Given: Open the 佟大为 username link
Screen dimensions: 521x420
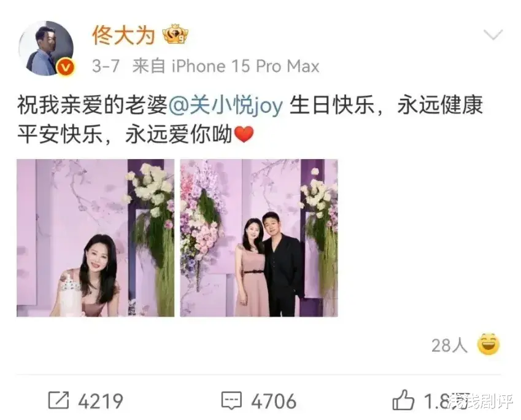Looking at the screenshot, I should 123,35.
